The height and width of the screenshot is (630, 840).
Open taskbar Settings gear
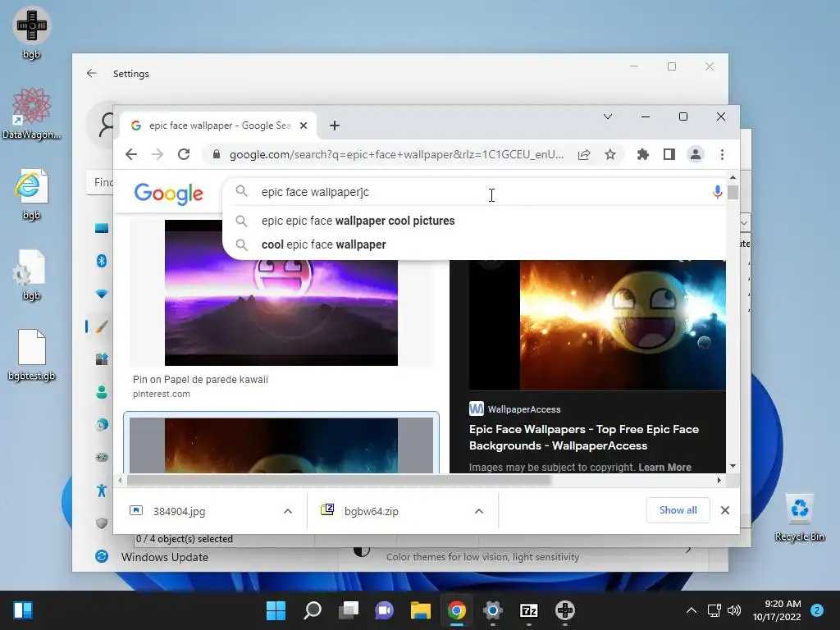493,610
